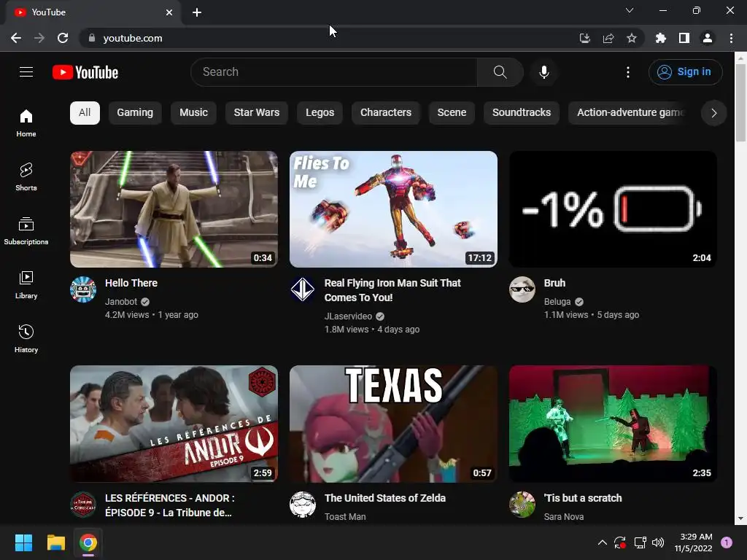Open the Windows Start menu
The image size is (747, 560).
point(23,542)
